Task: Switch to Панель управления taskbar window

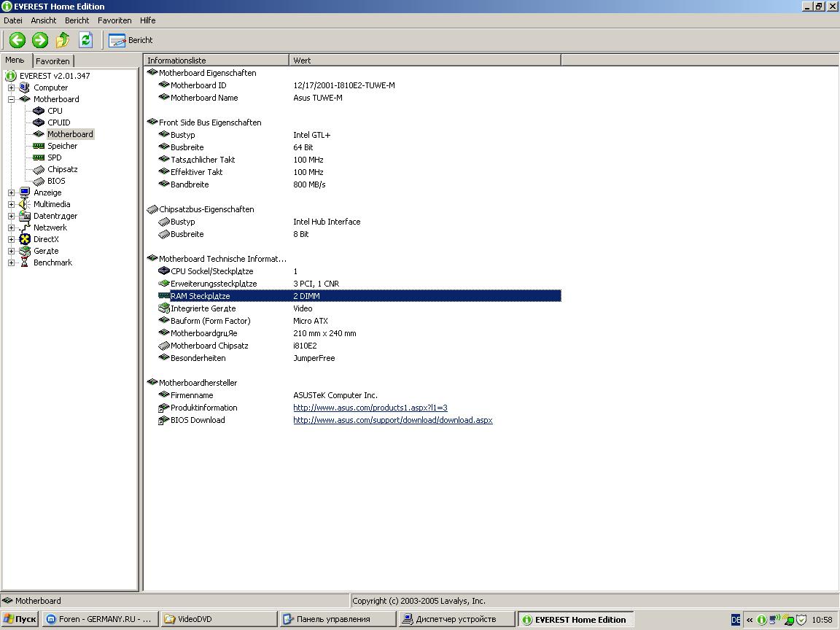Action: 338,619
